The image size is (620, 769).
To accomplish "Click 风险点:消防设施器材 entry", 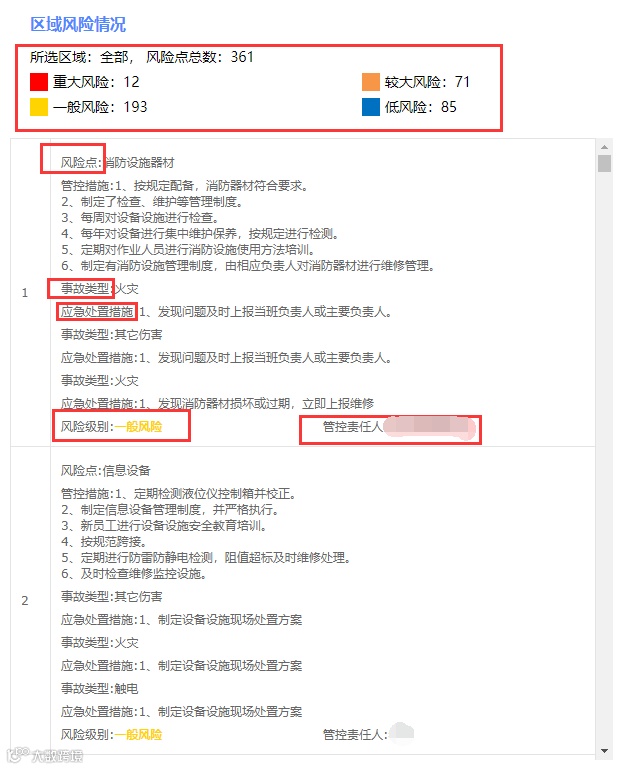I will (x=118, y=162).
